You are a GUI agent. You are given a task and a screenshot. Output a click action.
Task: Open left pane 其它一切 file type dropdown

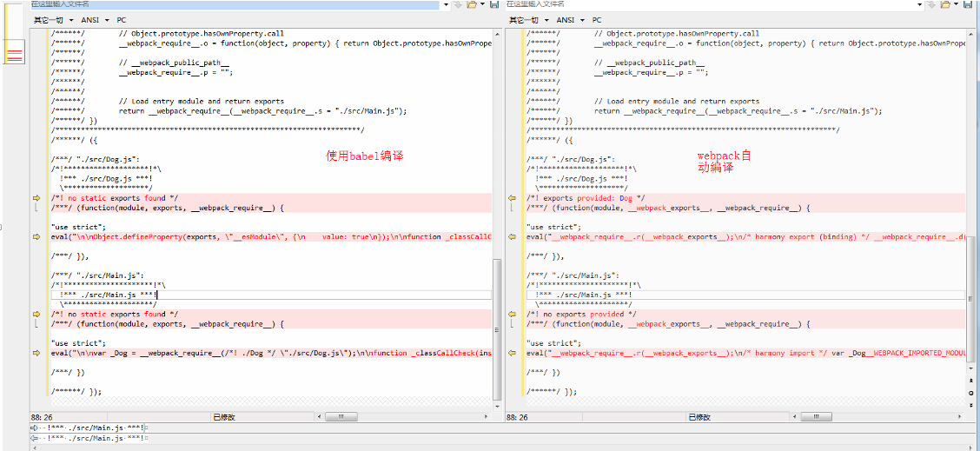click(52, 20)
